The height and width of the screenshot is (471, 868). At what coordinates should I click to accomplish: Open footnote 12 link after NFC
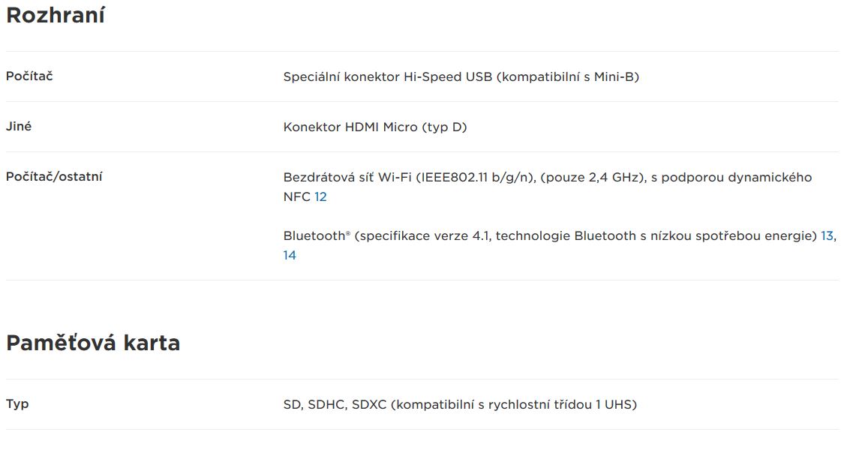tap(320, 197)
